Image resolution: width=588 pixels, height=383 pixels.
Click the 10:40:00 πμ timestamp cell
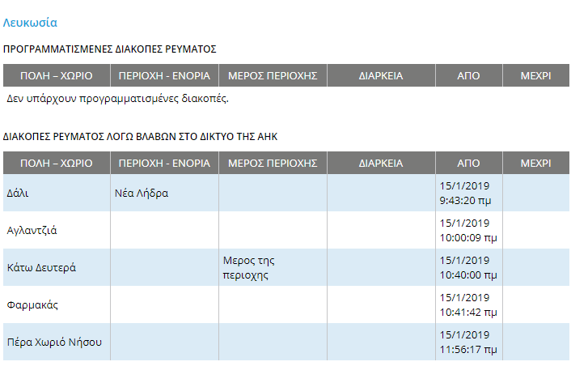click(x=469, y=267)
